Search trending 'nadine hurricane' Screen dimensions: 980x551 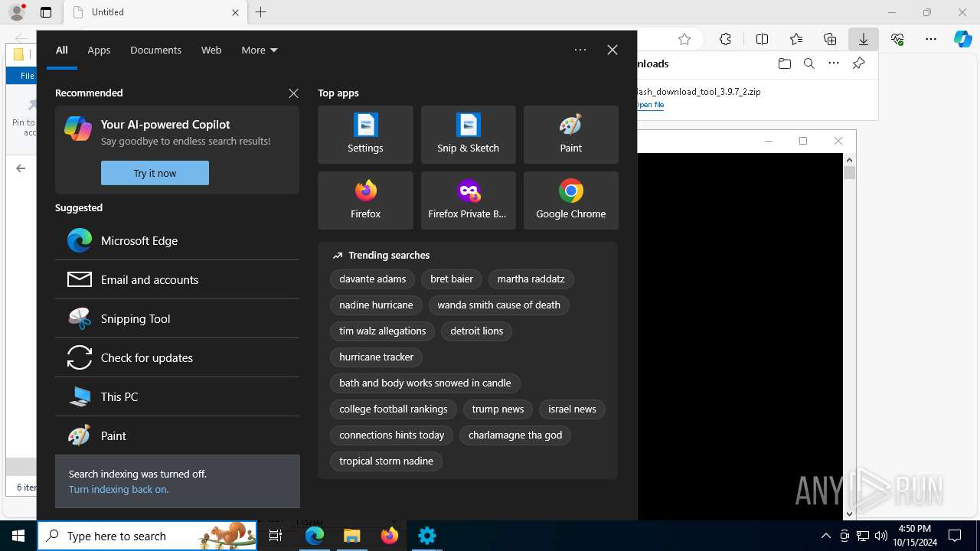coord(376,305)
